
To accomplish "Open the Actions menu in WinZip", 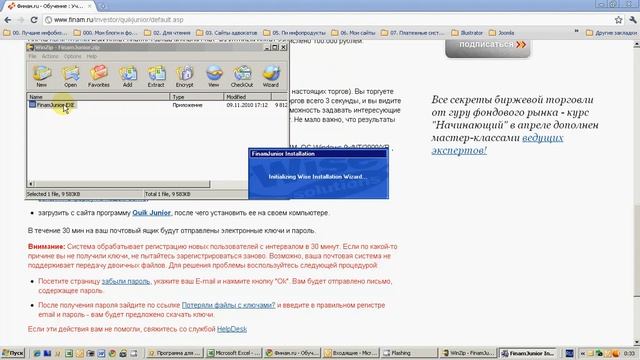I will coord(50,56).
